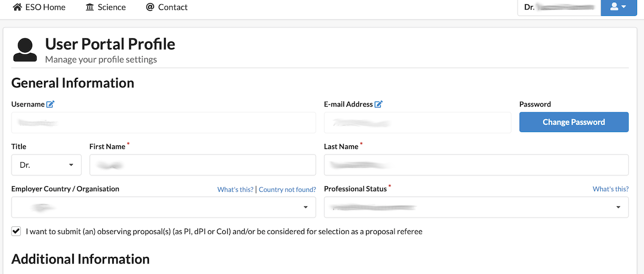Click What's this? link for Employer Country
The height and width of the screenshot is (274, 644).
click(235, 190)
